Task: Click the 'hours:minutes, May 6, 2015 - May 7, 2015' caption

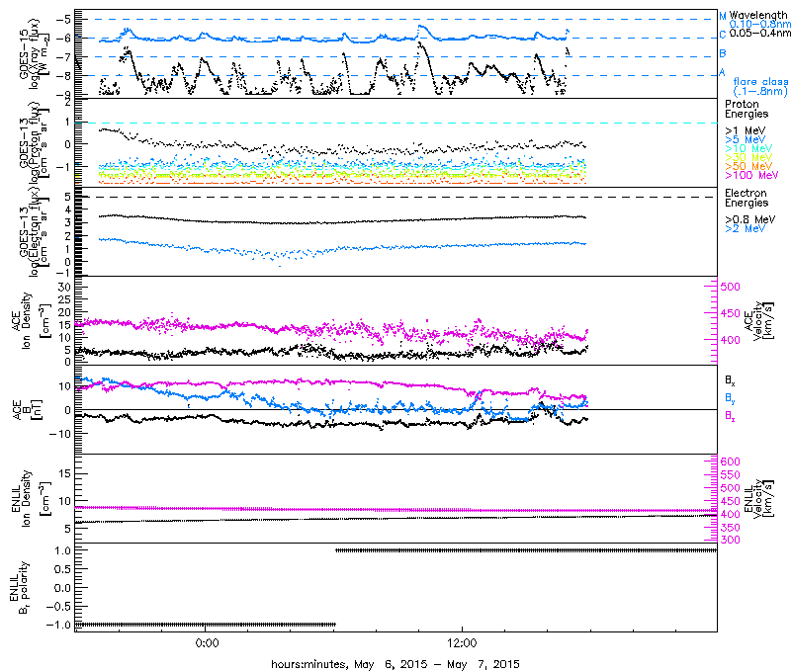Action: [395, 664]
